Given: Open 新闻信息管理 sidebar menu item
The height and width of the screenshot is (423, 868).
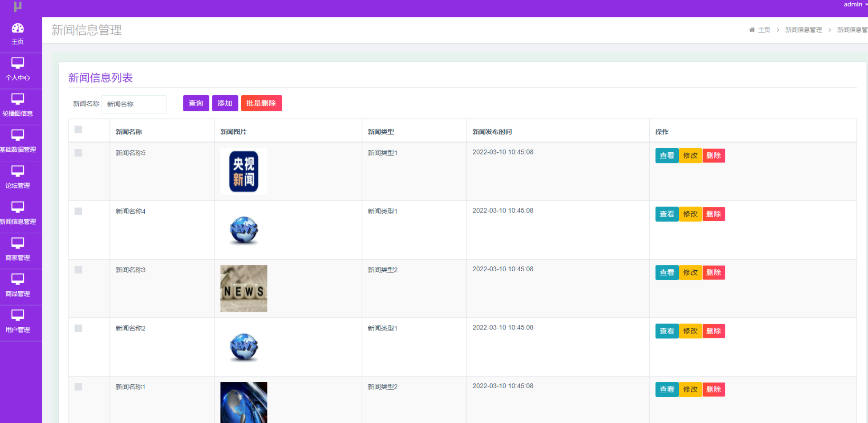Looking at the screenshot, I should point(18,214).
